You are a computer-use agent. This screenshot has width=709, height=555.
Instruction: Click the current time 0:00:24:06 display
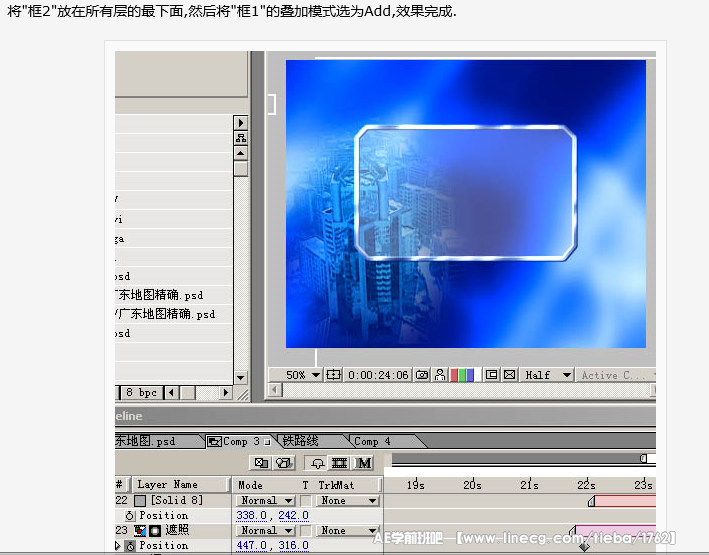coord(378,375)
